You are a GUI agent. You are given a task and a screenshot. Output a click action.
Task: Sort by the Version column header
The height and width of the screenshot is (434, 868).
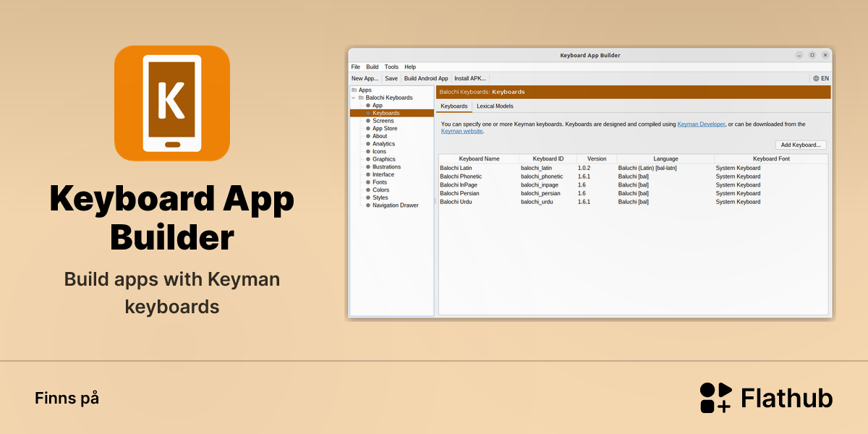tap(597, 158)
